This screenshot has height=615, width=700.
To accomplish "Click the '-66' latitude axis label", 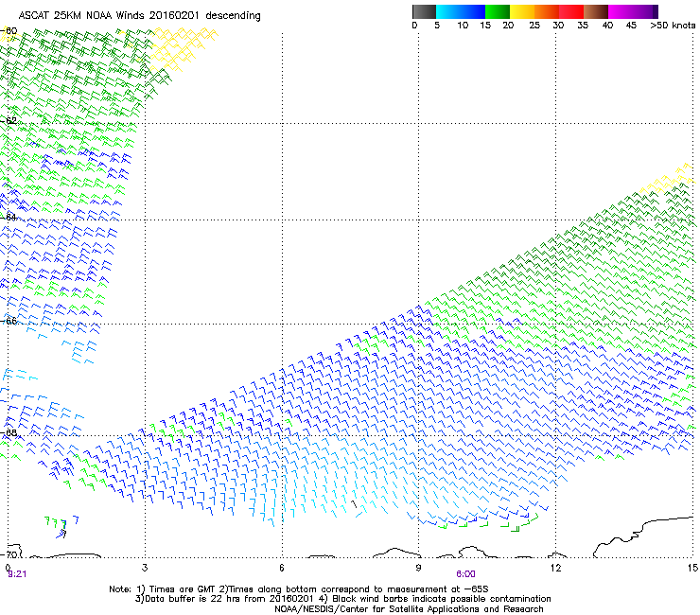I will point(9,321).
